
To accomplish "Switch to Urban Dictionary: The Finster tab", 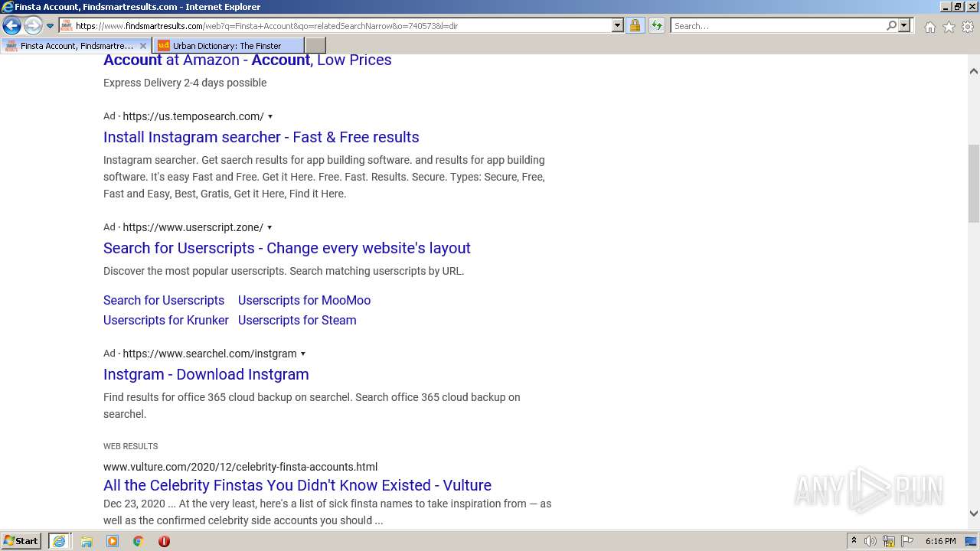I will pyautogui.click(x=228, y=46).
